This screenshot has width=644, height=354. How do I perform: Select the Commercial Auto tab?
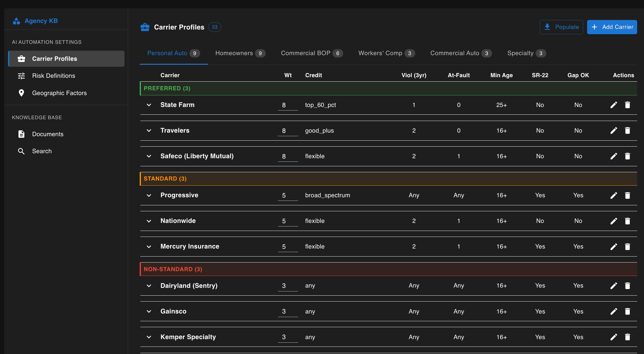pyautogui.click(x=461, y=53)
